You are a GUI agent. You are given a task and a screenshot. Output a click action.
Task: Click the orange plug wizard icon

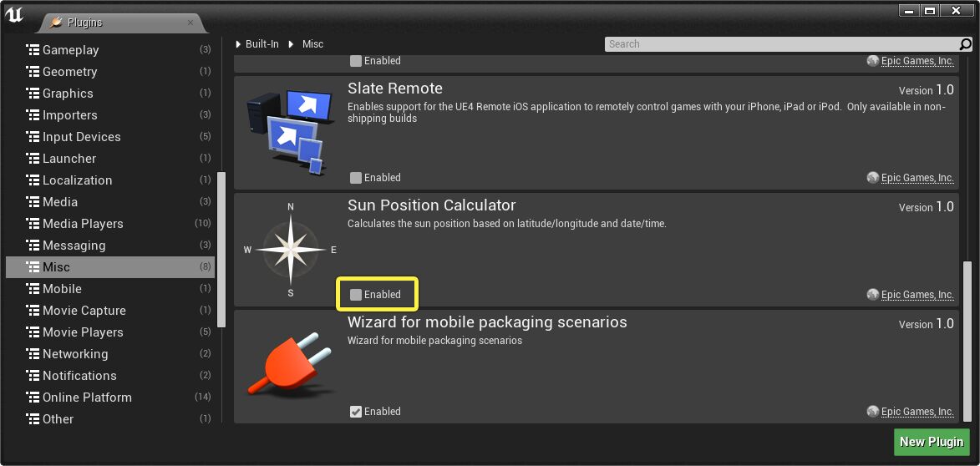click(x=286, y=366)
